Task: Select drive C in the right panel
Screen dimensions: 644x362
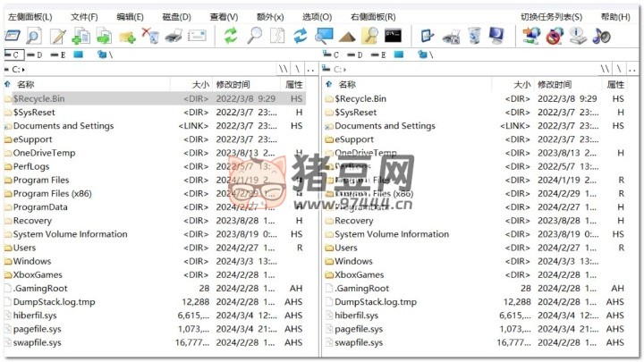Action: pos(333,55)
